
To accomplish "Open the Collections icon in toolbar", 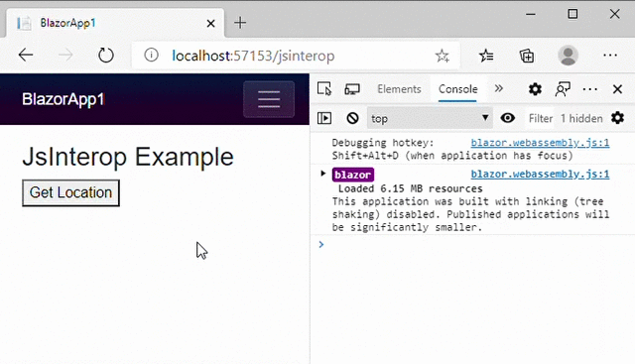I will click(527, 56).
